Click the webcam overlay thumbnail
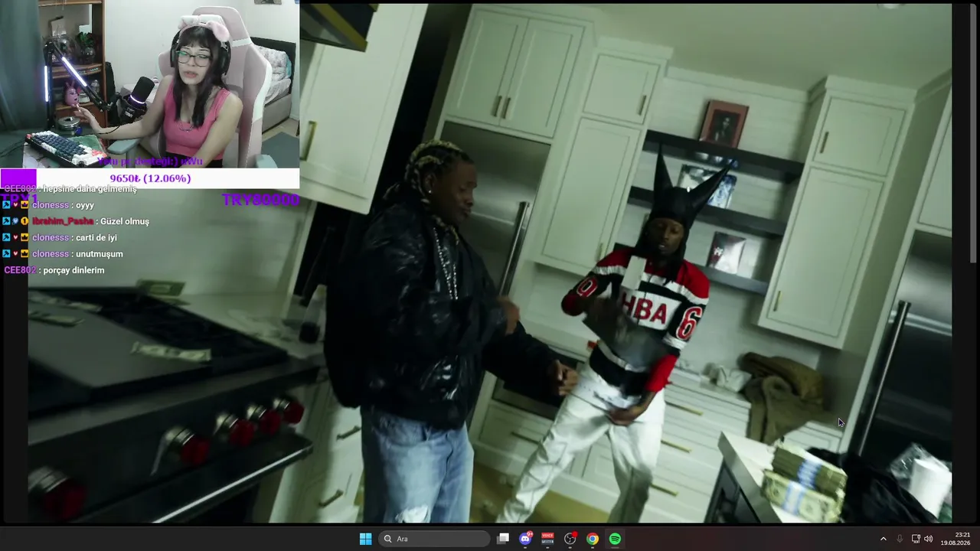Screen dimensions: 980x551 coord(149,84)
